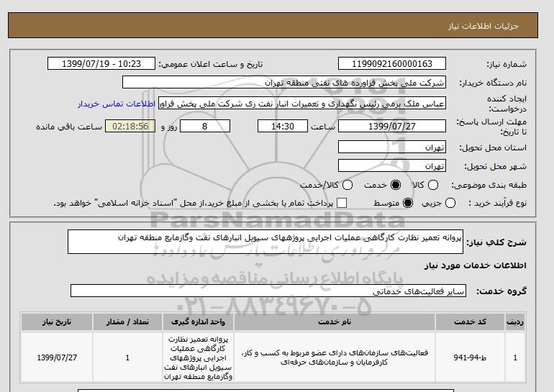Image resolution: width=554 pixels, height=392 pixels.
Task: Click the واحد اندازه گیری column header
Action: (198, 322)
